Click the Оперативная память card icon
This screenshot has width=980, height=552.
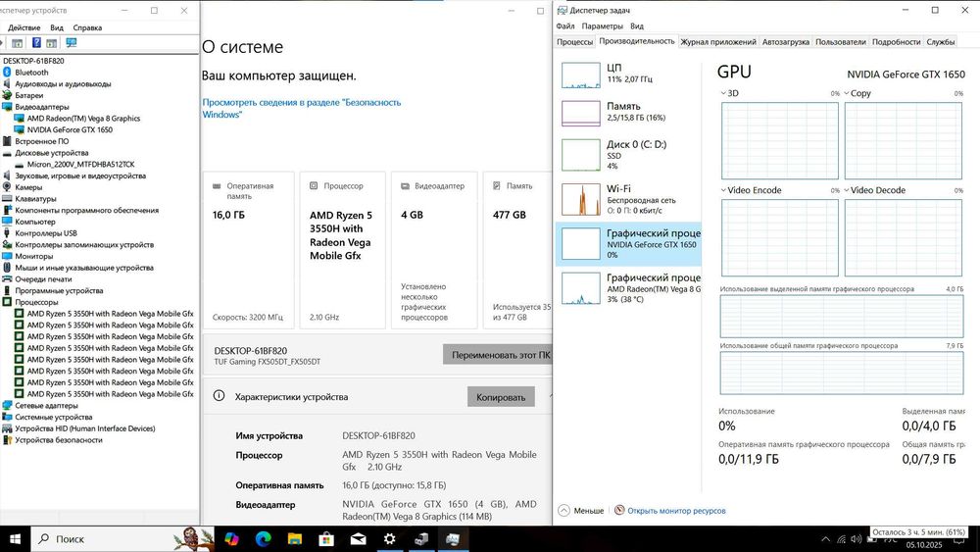pyautogui.click(x=217, y=186)
